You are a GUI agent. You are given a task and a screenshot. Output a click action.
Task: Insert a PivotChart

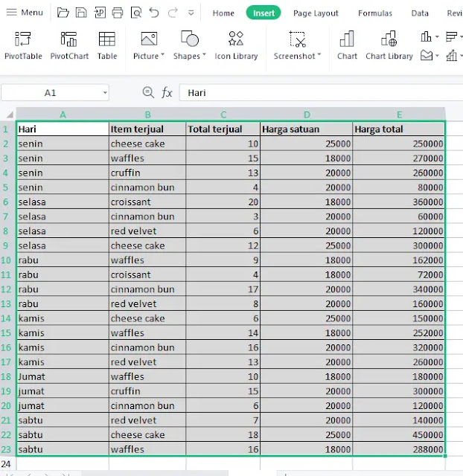[69, 46]
